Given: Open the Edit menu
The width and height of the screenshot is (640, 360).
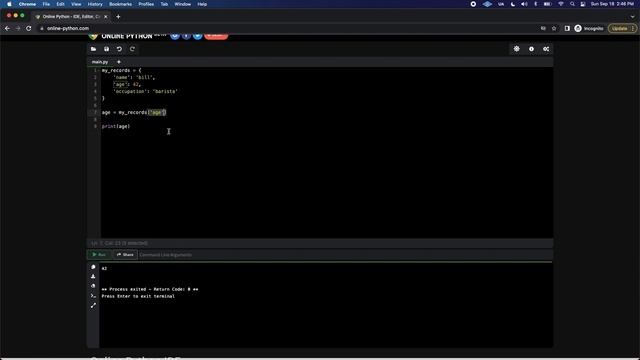Looking at the screenshot, I should click(x=60, y=4).
